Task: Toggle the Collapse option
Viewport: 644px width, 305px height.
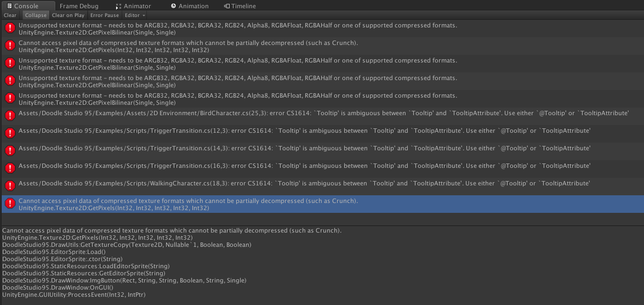Action: pos(36,15)
